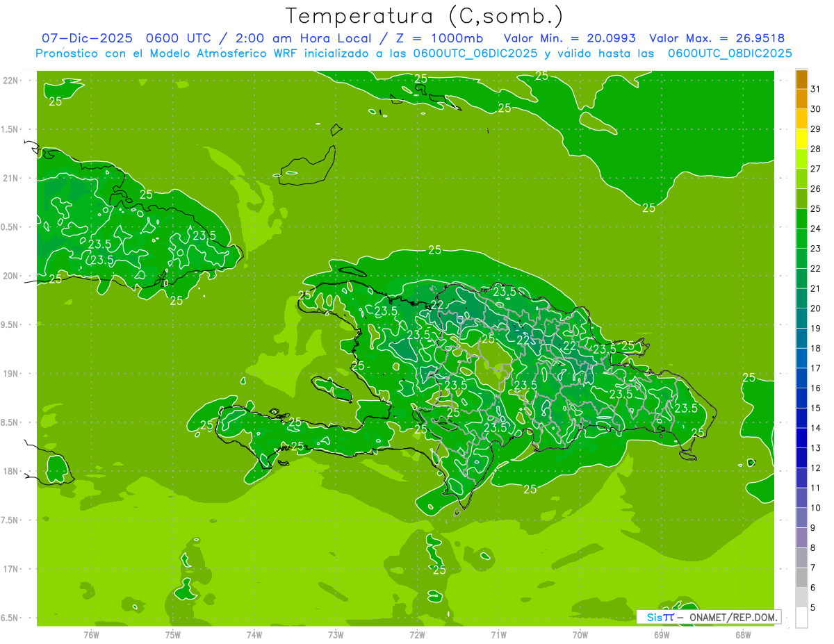Click the teal swatch between 19 and 20
The height and width of the screenshot is (644, 834).
click(x=801, y=318)
